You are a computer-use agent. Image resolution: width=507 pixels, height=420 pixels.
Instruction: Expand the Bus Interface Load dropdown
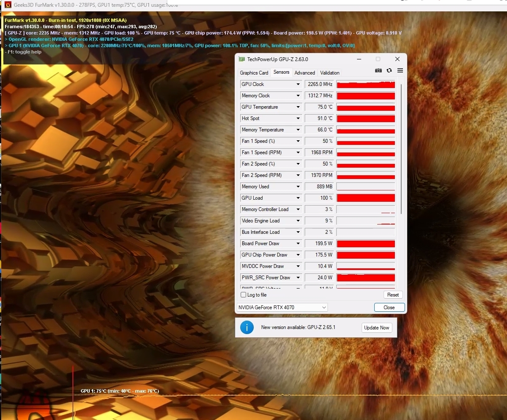[298, 232]
